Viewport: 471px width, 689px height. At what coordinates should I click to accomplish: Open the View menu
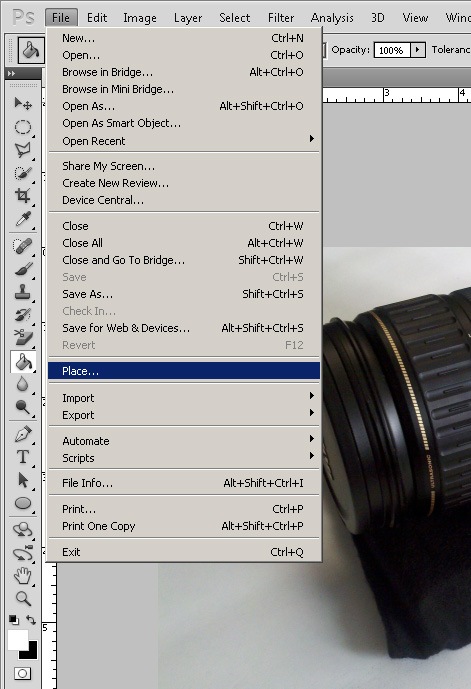pos(415,18)
